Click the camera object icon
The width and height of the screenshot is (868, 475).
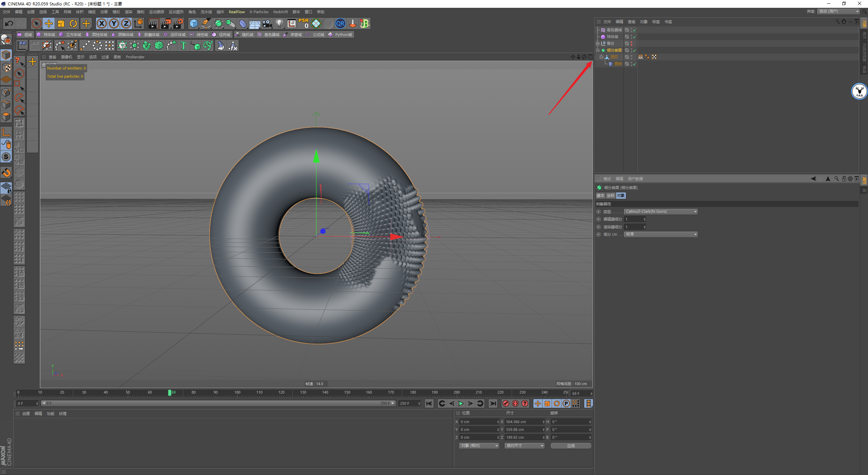point(267,23)
